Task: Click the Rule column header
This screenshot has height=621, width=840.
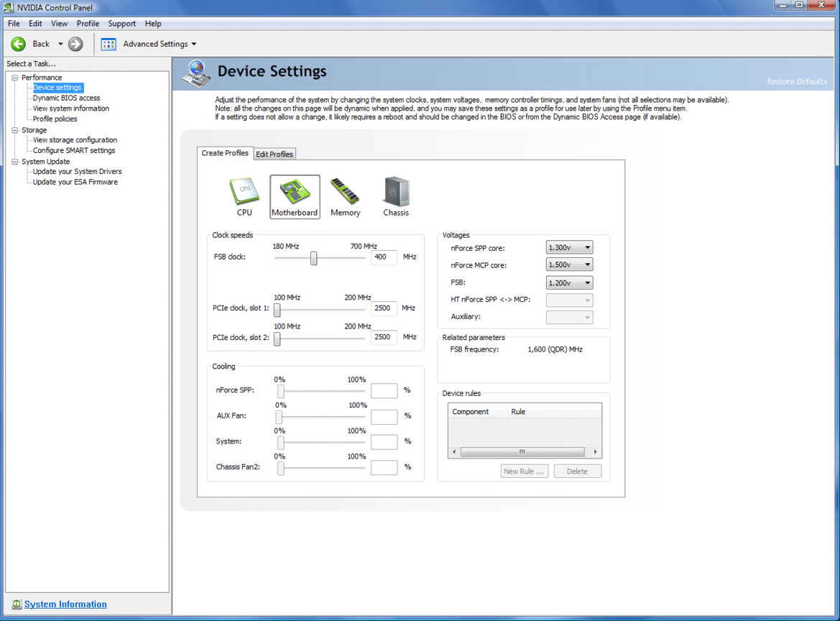Action: click(554, 412)
